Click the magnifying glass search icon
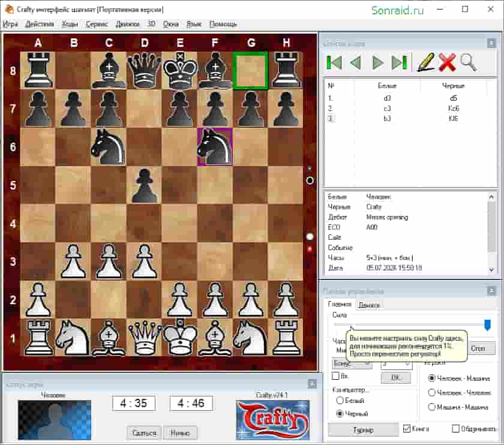This screenshot has width=504, height=445. coord(467,62)
